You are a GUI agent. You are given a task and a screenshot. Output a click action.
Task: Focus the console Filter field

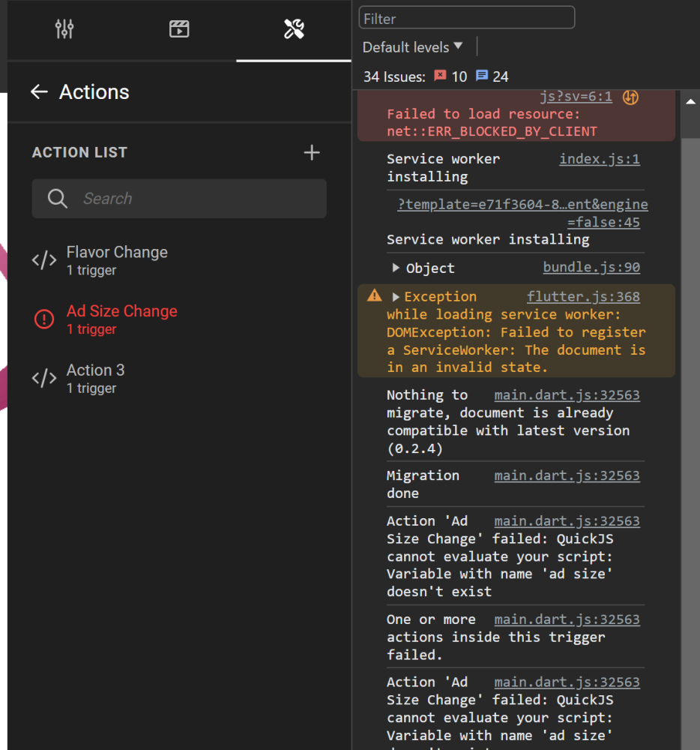[x=467, y=18]
